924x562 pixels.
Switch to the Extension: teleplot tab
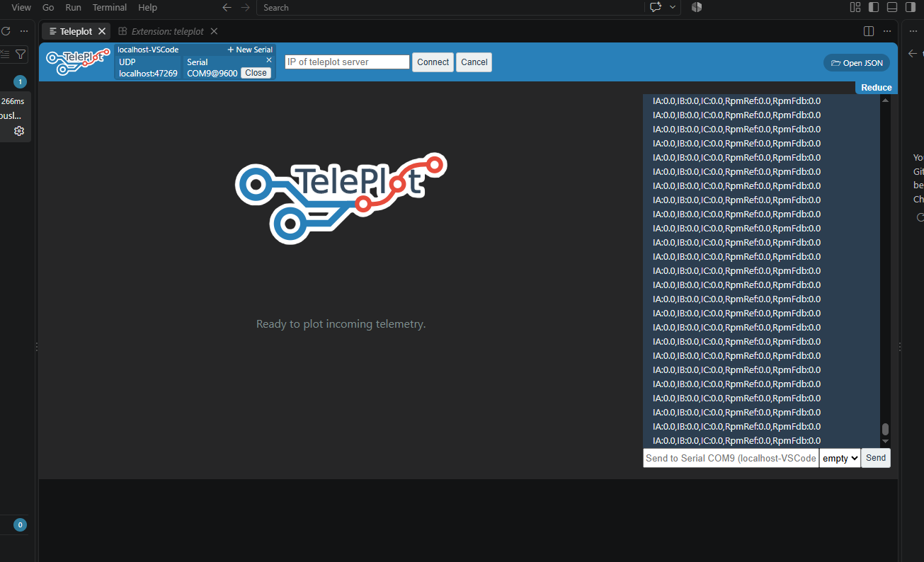[x=168, y=31]
